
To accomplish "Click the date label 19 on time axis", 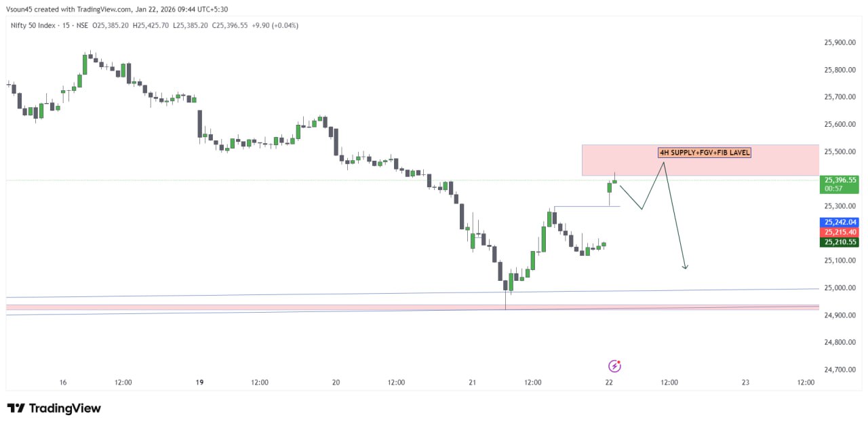I will tap(199, 383).
